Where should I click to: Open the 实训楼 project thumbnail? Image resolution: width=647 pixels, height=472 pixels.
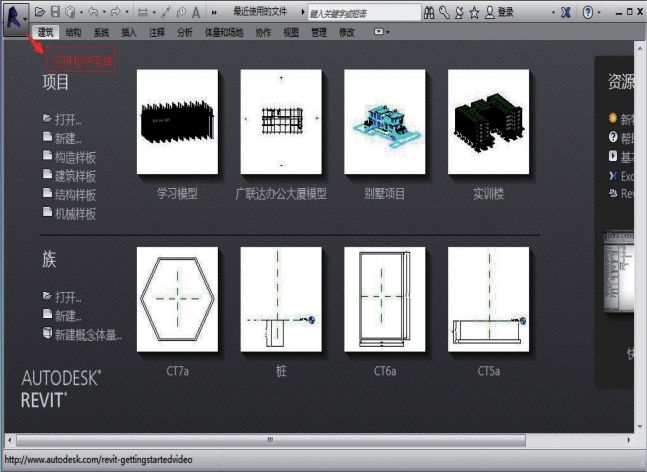point(489,122)
